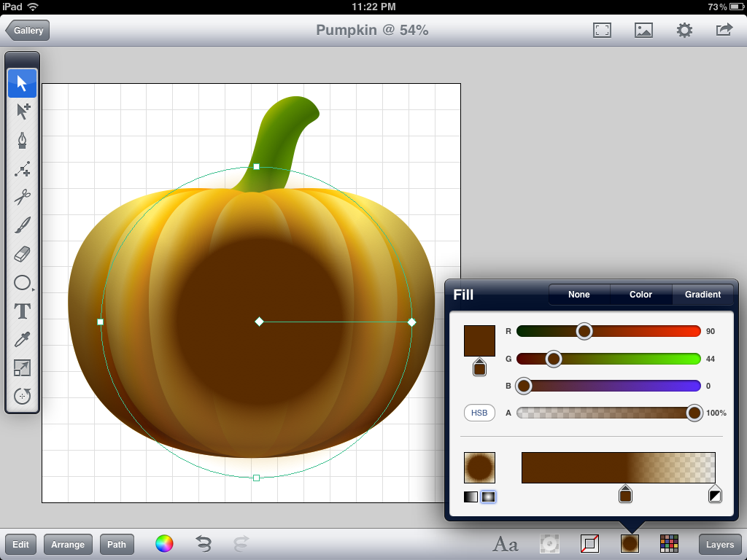Open the shadow/opacity settings icon
Image resolution: width=747 pixels, height=560 pixels.
coord(549,543)
